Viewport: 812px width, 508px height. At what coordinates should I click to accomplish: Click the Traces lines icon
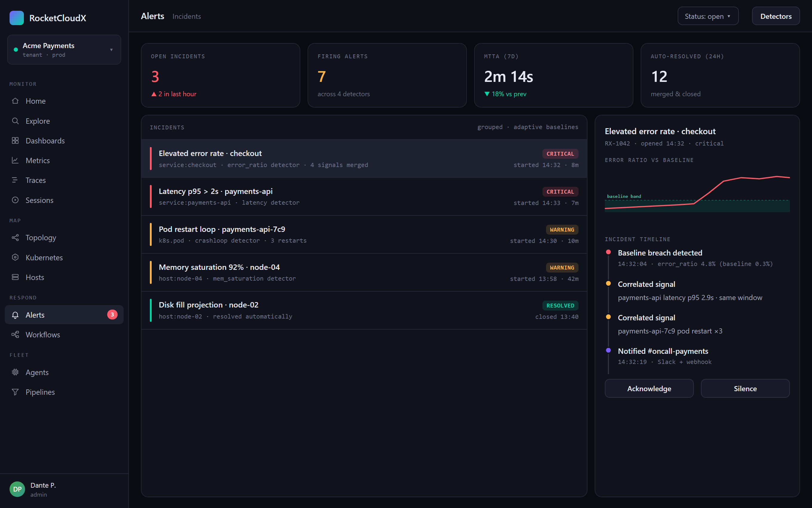click(15, 180)
